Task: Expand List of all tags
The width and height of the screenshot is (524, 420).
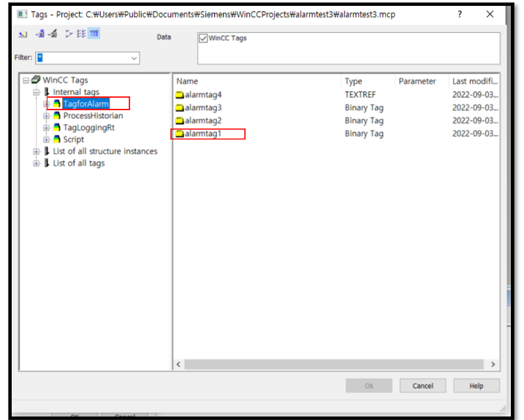Action: pyautogui.click(x=36, y=164)
